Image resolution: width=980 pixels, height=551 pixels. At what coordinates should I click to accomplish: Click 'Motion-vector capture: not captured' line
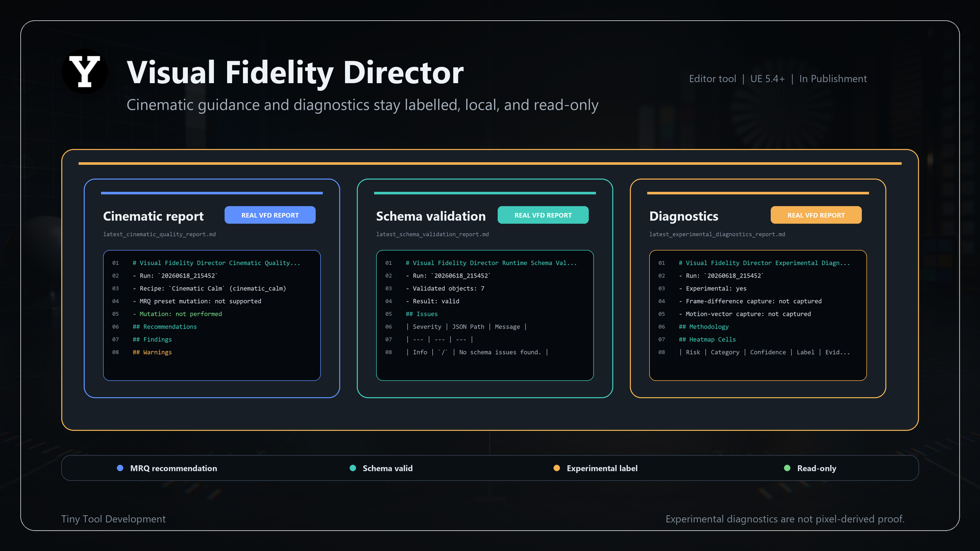point(745,314)
